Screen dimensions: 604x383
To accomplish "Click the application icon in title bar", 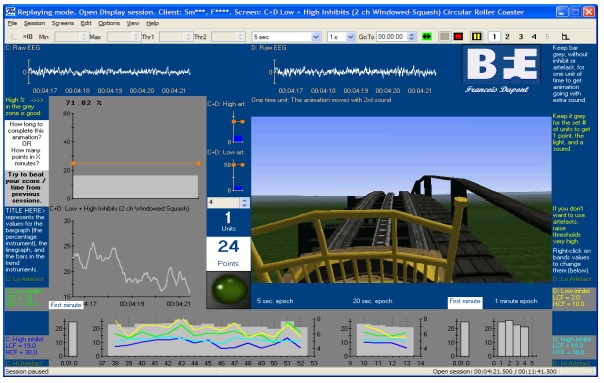I will click(x=11, y=12).
